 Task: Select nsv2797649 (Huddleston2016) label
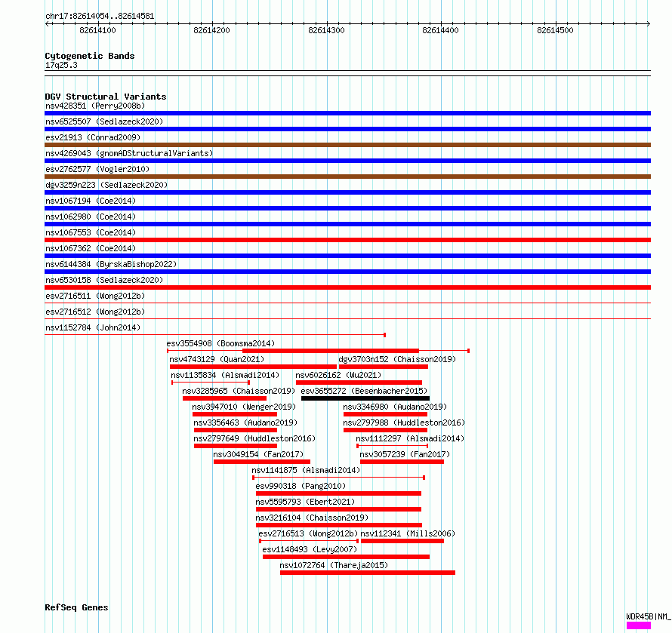(x=254, y=438)
